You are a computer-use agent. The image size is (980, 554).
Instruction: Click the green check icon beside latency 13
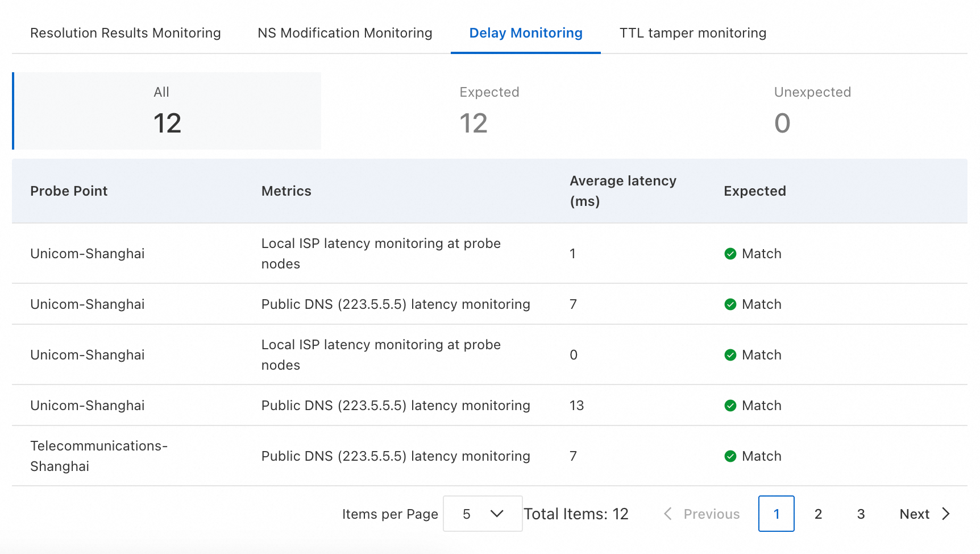point(730,406)
